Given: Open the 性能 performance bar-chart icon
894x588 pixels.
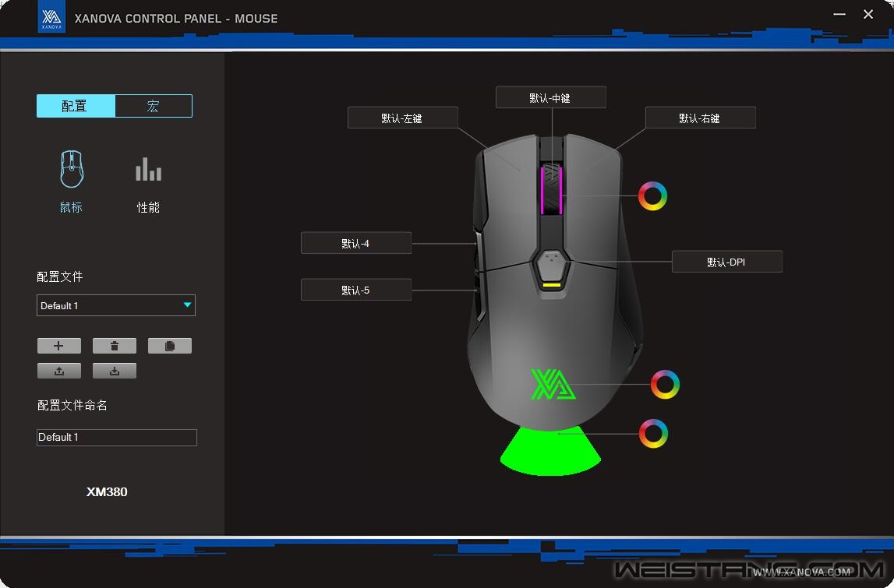Looking at the screenshot, I should point(148,171).
